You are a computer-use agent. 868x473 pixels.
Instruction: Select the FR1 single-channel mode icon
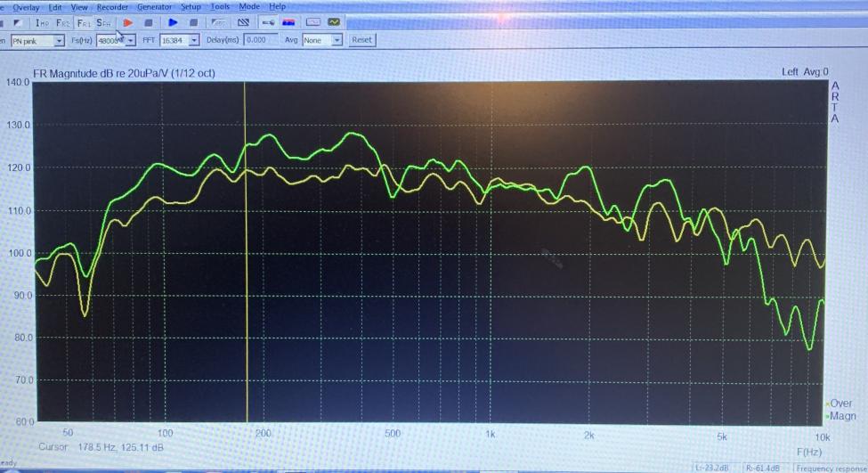pos(84,22)
